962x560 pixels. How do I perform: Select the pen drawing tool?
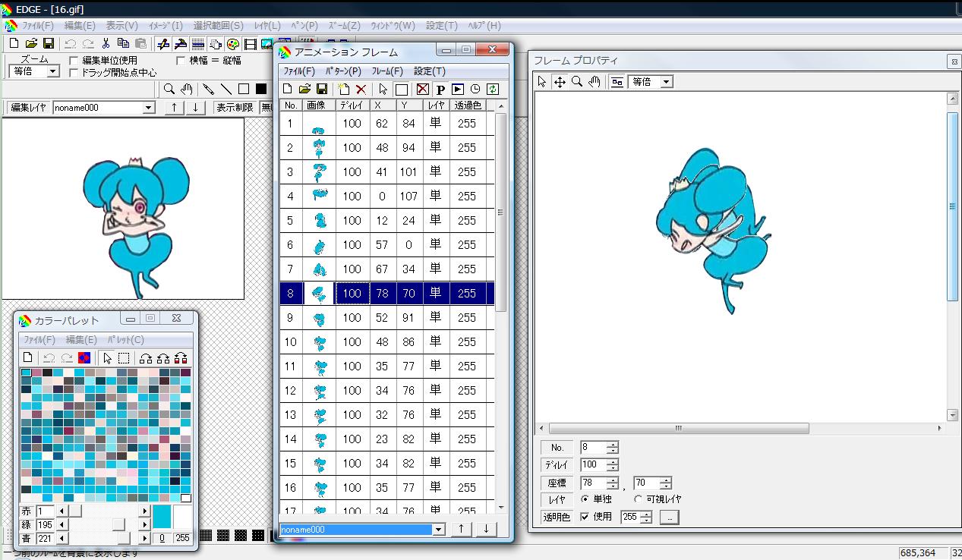pyautogui.click(x=208, y=89)
